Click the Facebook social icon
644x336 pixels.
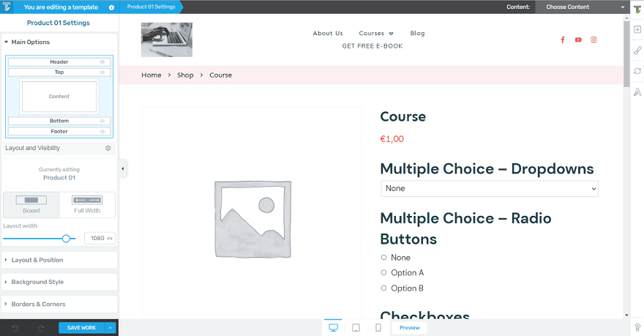562,40
